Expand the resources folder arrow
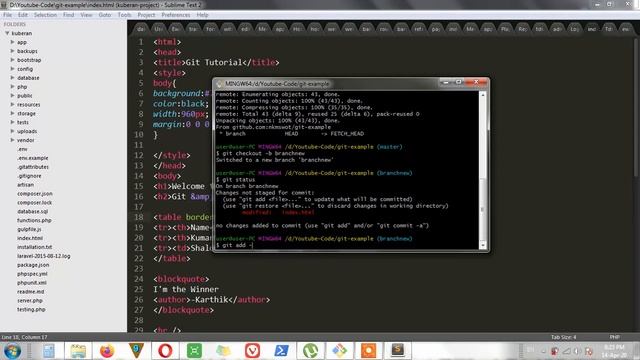Image resolution: width=640 pixels, height=360 pixels. coord(13,104)
